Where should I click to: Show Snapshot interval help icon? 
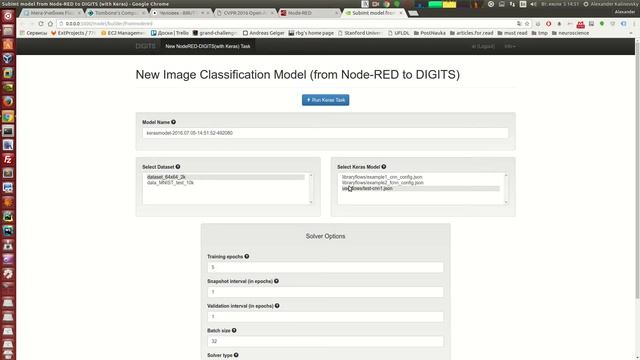tap(276, 281)
